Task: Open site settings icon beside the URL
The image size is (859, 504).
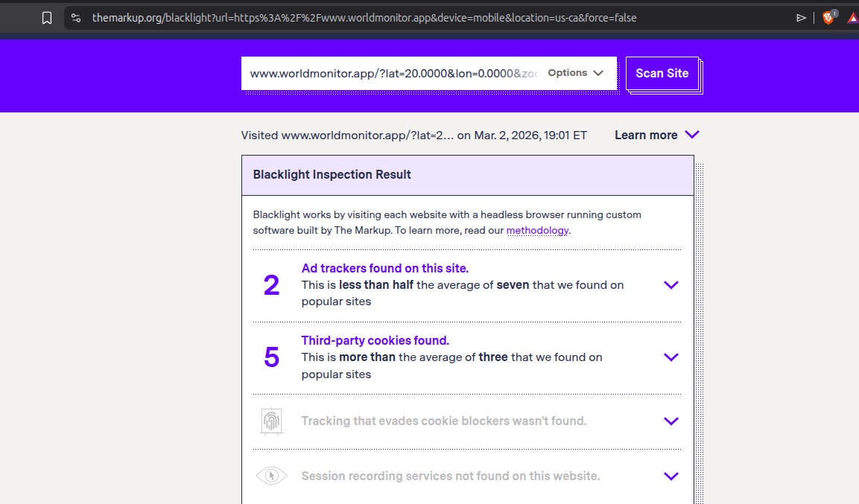Action: pos(76,18)
